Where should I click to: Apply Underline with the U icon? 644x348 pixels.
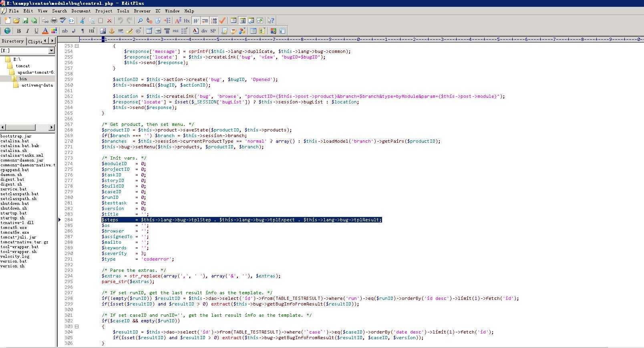(x=36, y=31)
